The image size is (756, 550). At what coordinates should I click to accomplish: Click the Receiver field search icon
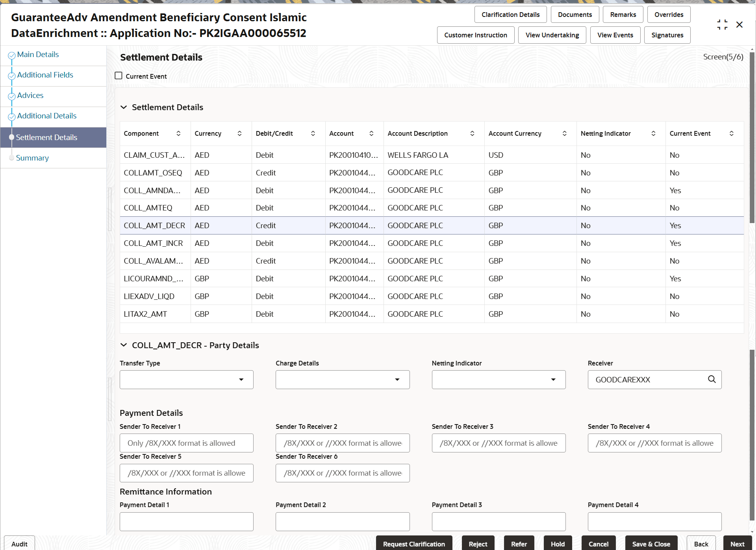[712, 379]
